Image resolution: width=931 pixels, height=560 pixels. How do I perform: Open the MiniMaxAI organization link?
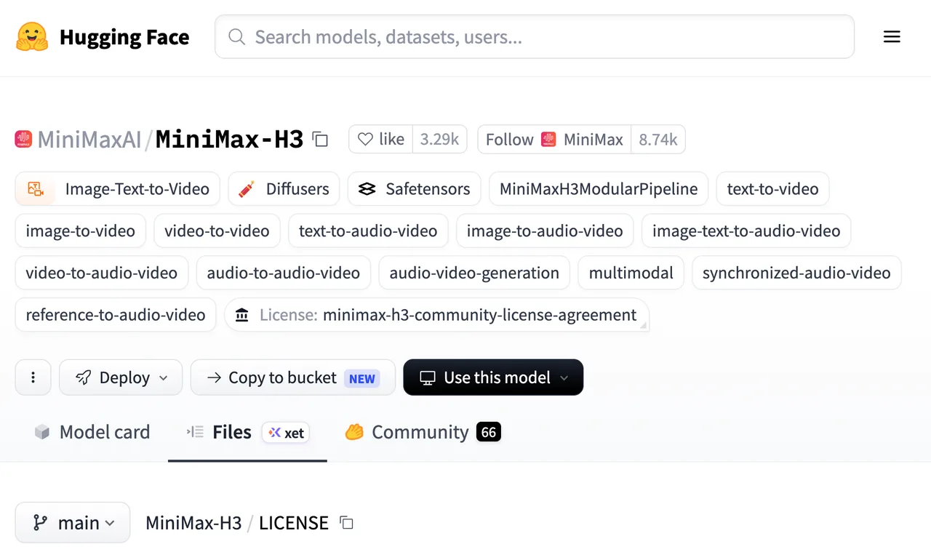point(89,139)
